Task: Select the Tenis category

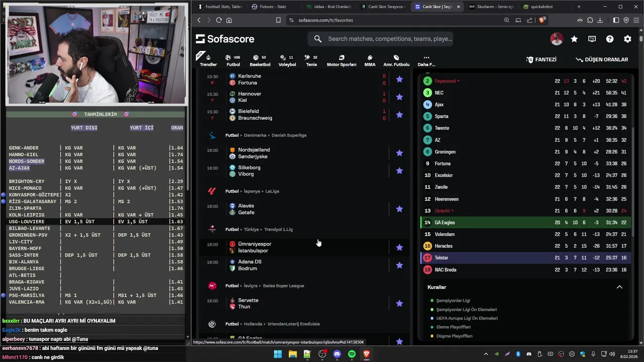Action: tap(311, 60)
